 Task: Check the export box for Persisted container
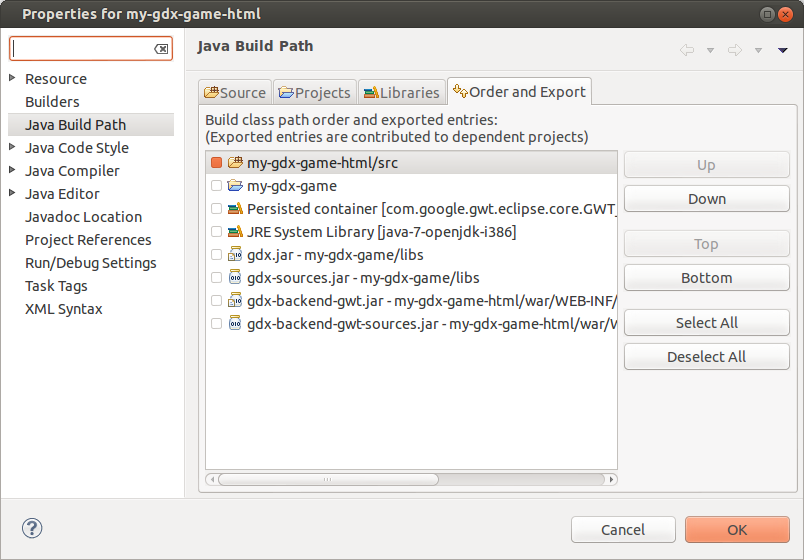coord(216,209)
